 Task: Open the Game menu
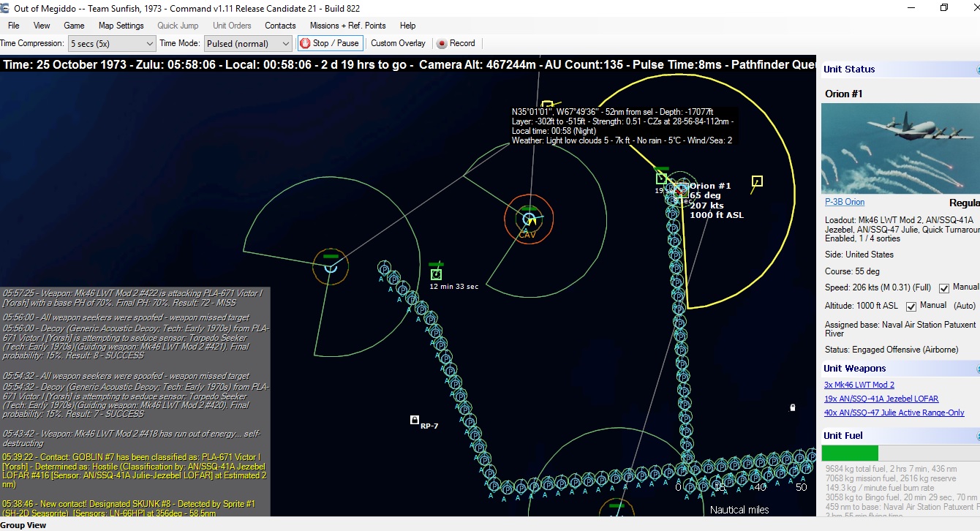click(x=74, y=26)
